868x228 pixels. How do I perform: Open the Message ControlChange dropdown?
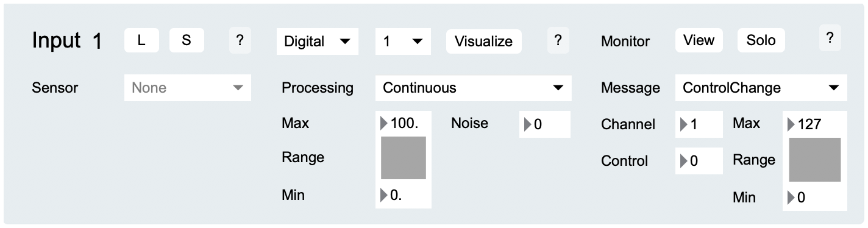pos(761,88)
